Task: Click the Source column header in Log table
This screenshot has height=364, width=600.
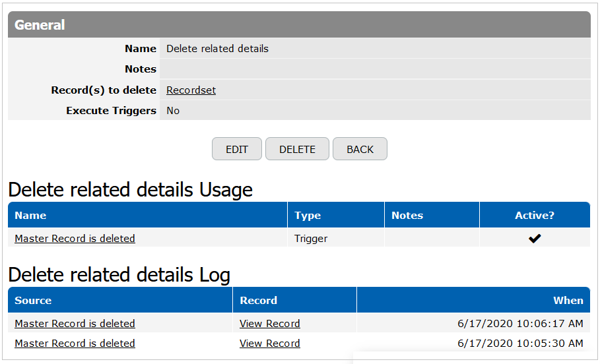Action: [x=120, y=301]
